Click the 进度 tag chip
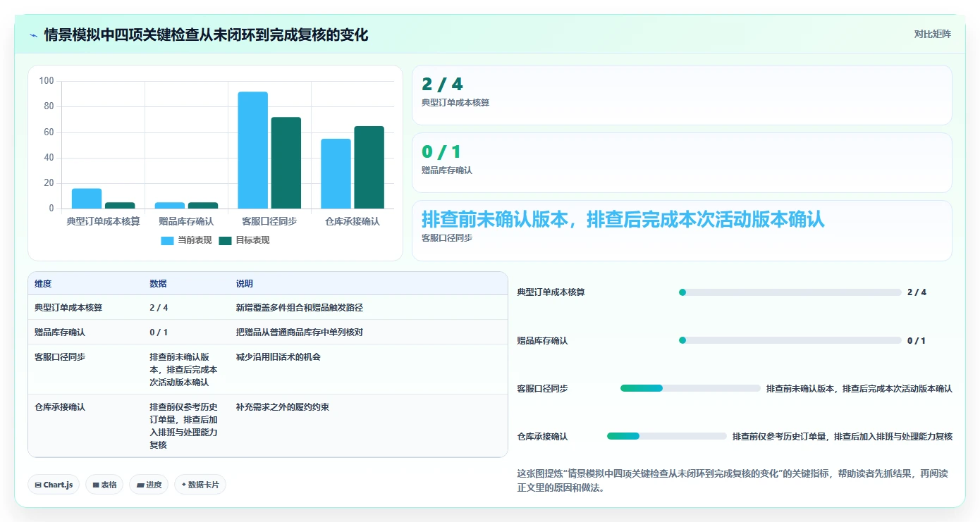The image size is (980, 522). coord(149,485)
